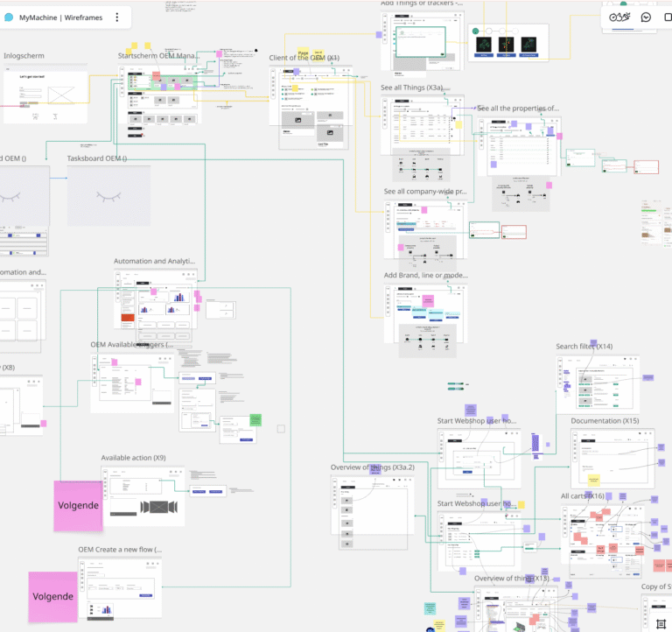This screenshot has width=672, height=632.
Task: Select the OEM Create a new flow frame label
Action: 120,549
